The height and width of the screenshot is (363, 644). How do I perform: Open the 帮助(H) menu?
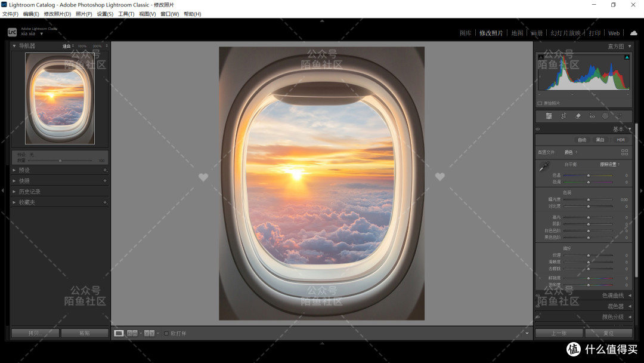[x=192, y=14]
